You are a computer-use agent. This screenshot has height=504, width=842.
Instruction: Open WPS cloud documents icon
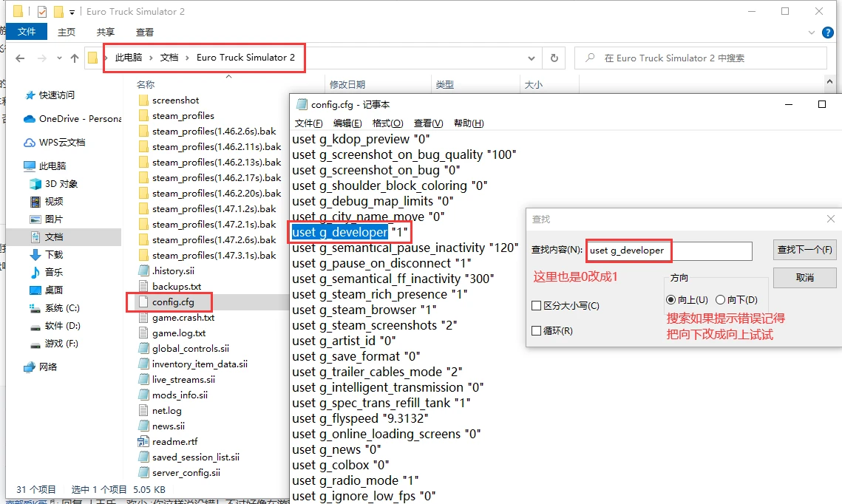pyautogui.click(x=30, y=143)
